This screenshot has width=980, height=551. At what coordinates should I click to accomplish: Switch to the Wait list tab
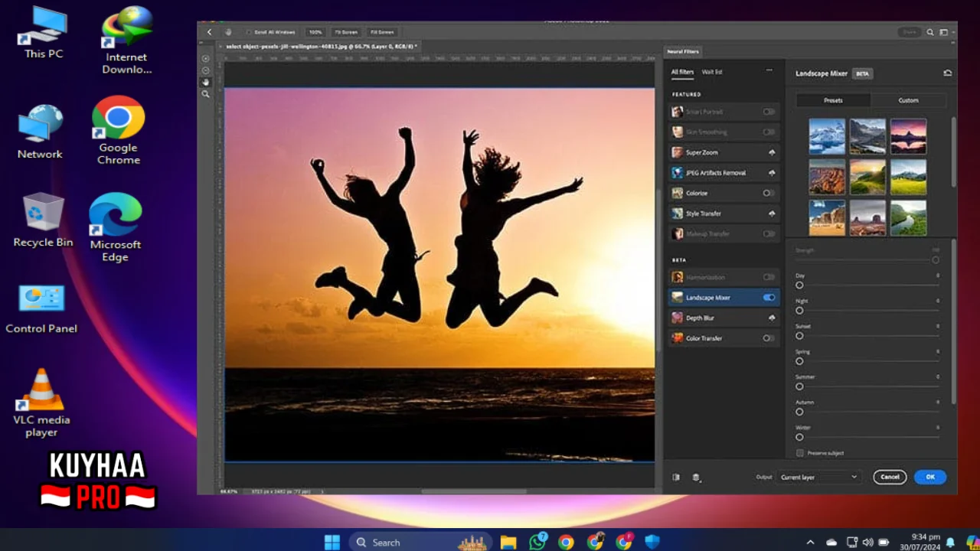click(x=712, y=72)
